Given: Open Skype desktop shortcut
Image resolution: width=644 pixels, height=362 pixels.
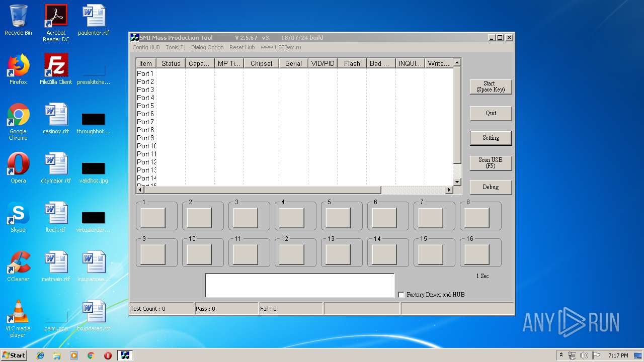Looking at the screenshot, I should (18, 217).
